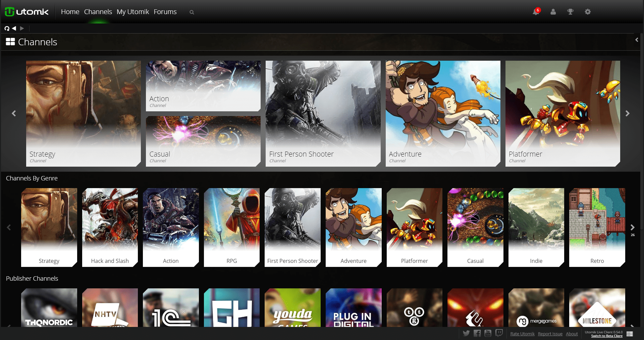Image resolution: width=644 pixels, height=340 pixels.
Task: Select First Person Shooter tile in genre row
Action: tap(292, 228)
